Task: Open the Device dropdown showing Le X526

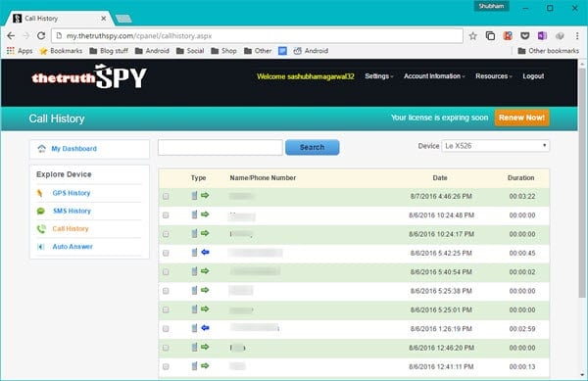Action: pyautogui.click(x=495, y=146)
